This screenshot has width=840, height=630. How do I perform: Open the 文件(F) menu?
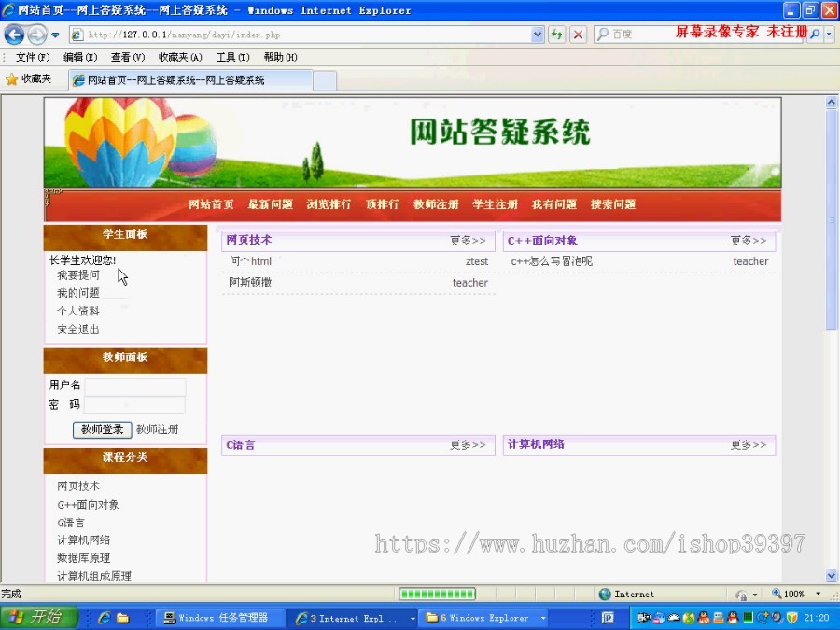[33, 57]
